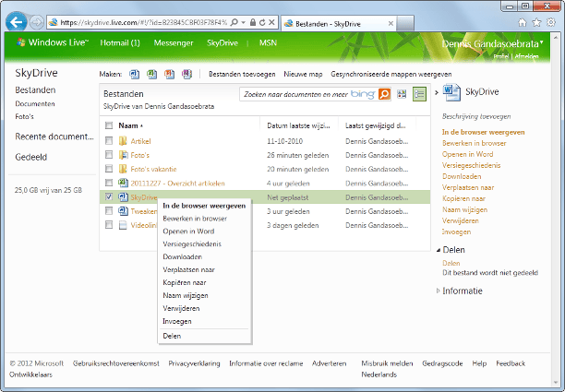The width and height of the screenshot is (565, 392).
Task: Choose 'In de browser weergeven' in context menu
Action: (204, 206)
